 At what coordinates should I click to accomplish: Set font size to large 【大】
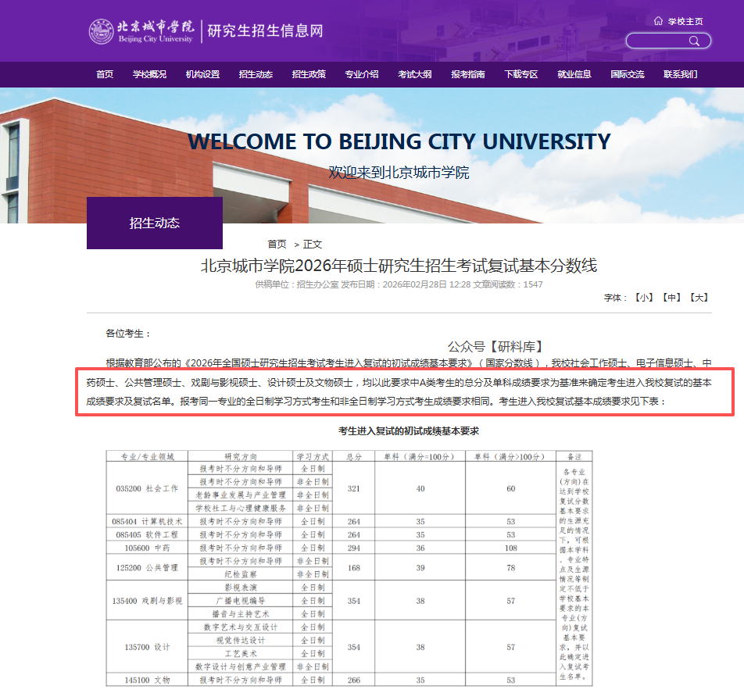[699, 298]
